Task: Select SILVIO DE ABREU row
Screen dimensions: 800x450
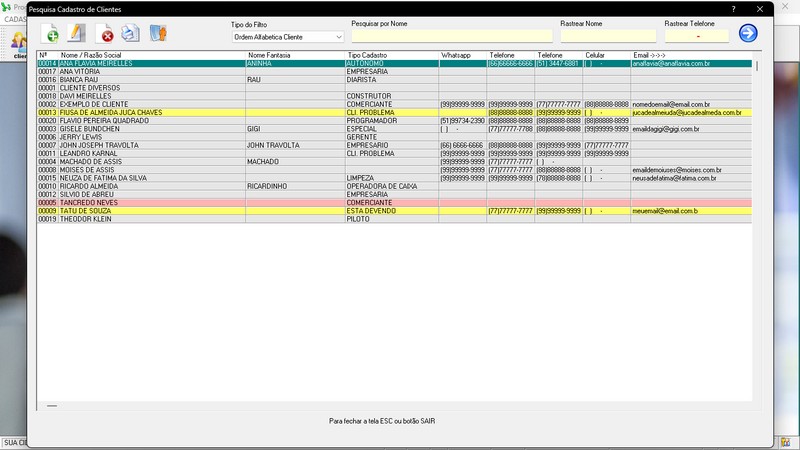Action: pyautogui.click(x=394, y=194)
